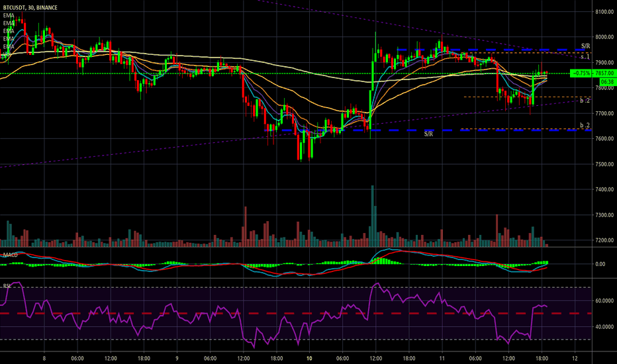
Task: Click the 06:00 label between days 8 and 9
Action: tap(77, 358)
